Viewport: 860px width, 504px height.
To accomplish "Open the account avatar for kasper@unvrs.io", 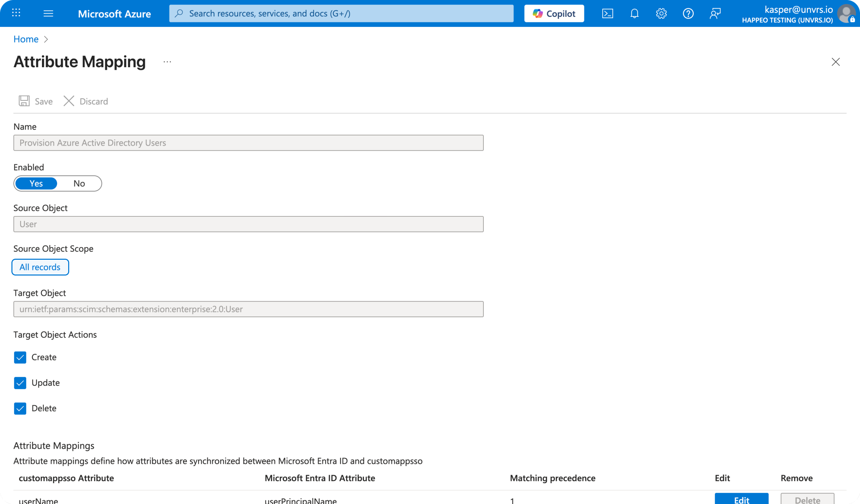I will (847, 13).
